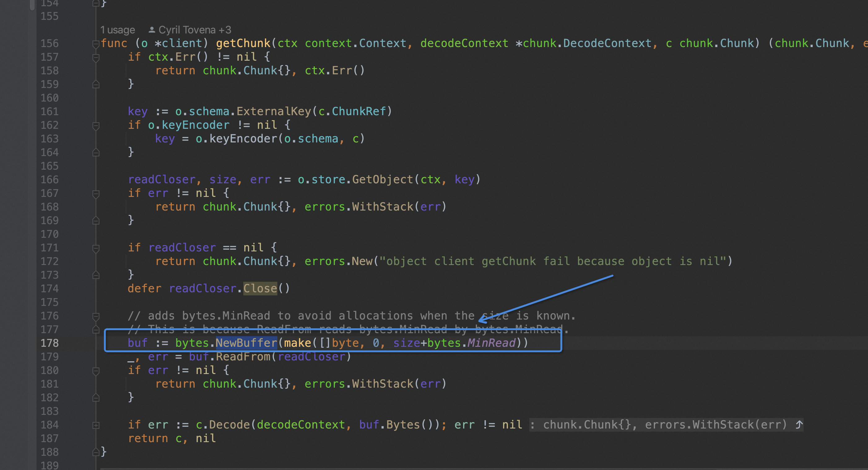Collapse the comment region starting at line 176
Viewport: 868px width, 470px height.
[96, 316]
